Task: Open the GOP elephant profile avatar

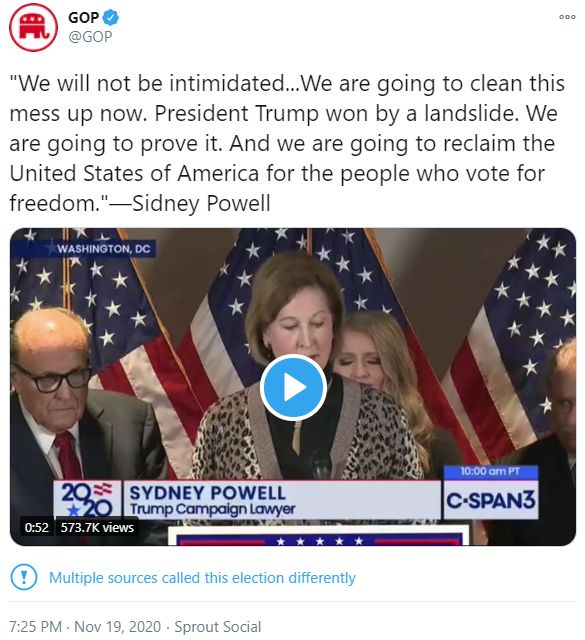Action: pos(33,27)
